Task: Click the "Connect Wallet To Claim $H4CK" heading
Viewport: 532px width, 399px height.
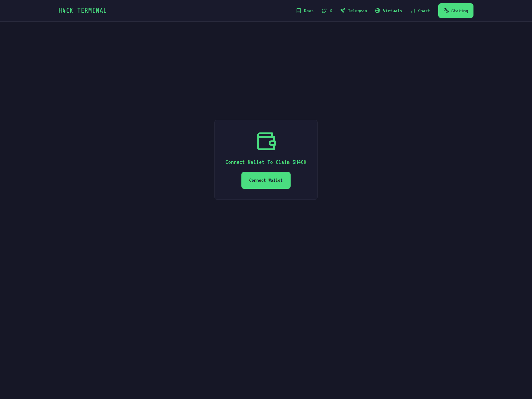Action: point(266,162)
